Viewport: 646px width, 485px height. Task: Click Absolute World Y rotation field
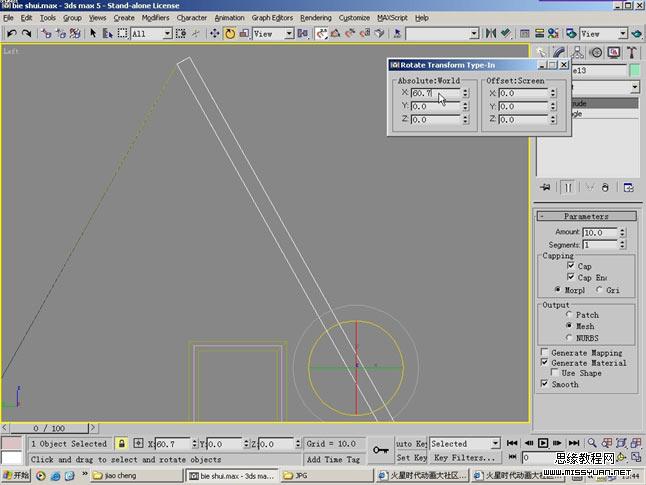435,106
